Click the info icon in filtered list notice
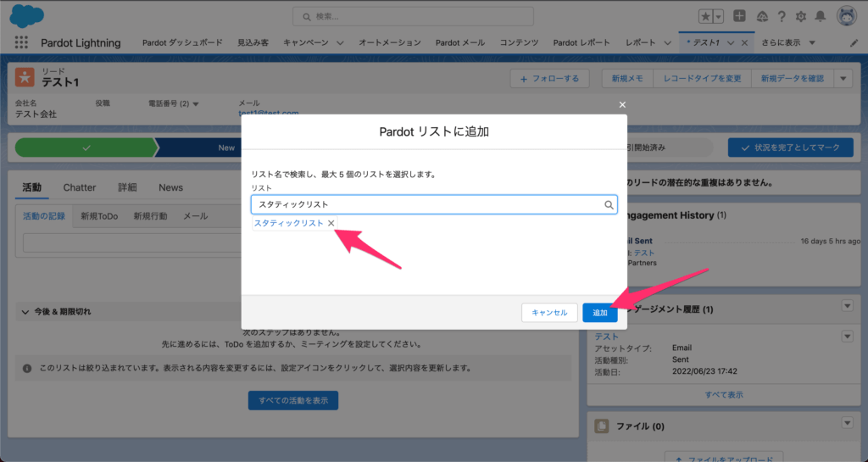The height and width of the screenshot is (462, 868). [27, 369]
